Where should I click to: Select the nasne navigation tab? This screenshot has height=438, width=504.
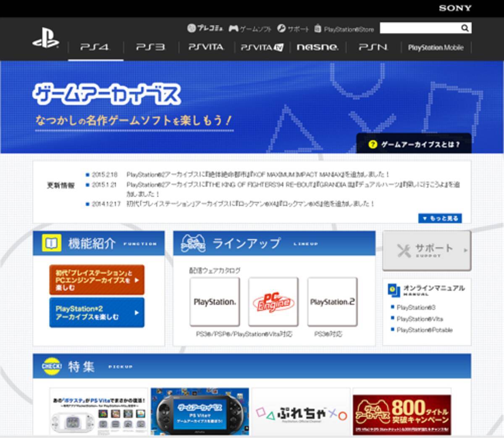(x=317, y=47)
